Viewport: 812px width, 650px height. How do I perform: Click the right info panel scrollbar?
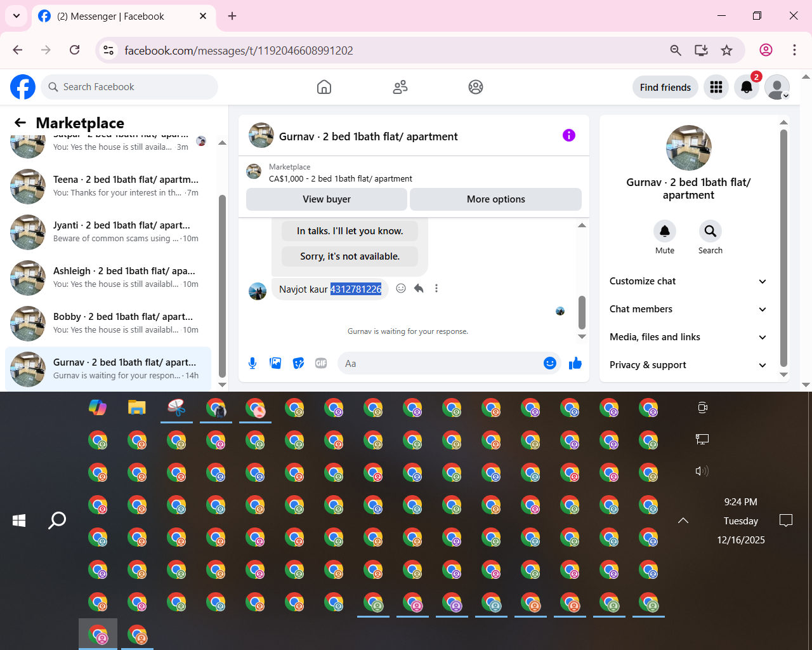(x=783, y=248)
